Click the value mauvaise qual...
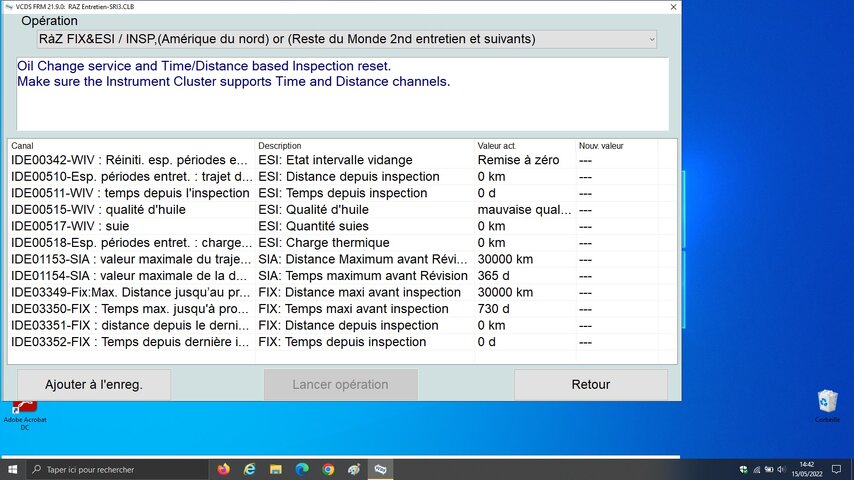The width and height of the screenshot is (854, 480). (524, 210)
